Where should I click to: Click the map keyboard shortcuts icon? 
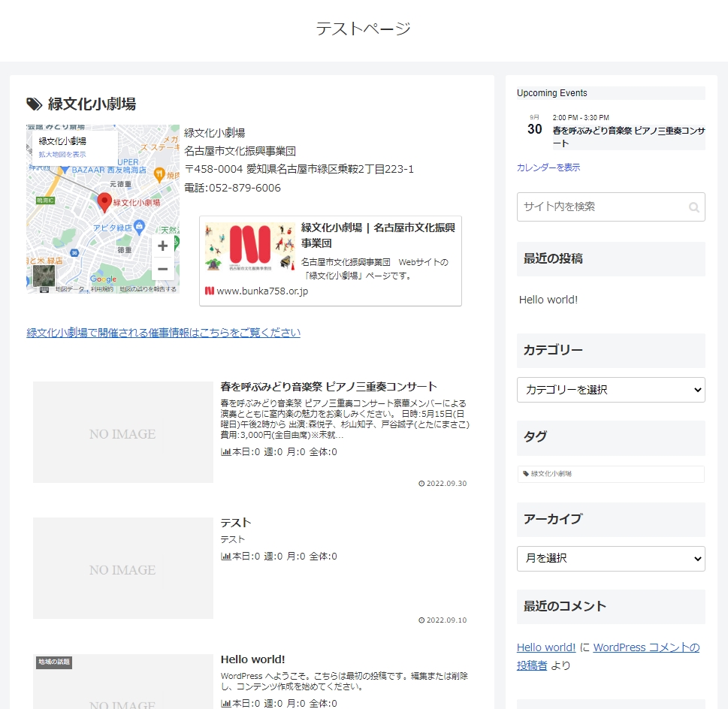(44, 290)
